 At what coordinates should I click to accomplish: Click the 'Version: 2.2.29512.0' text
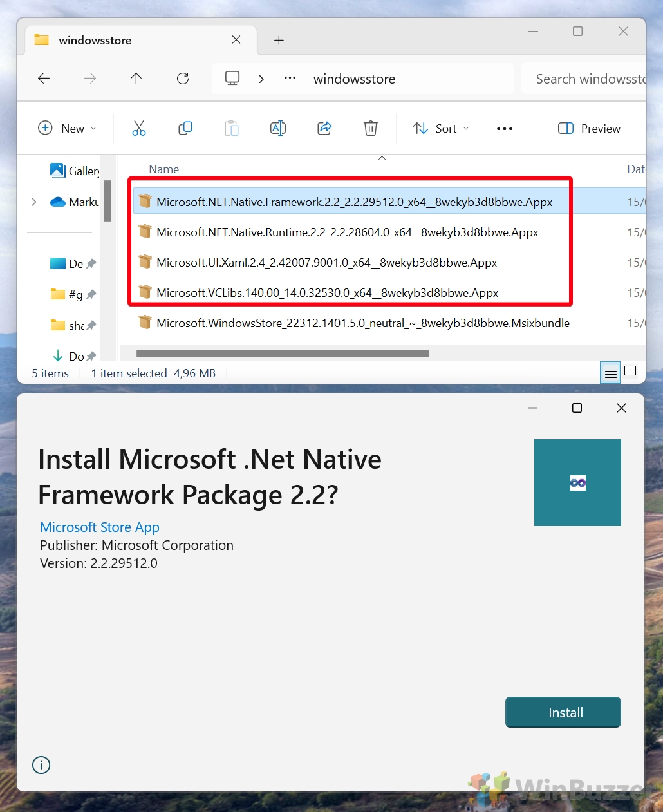tap(98, 563)
